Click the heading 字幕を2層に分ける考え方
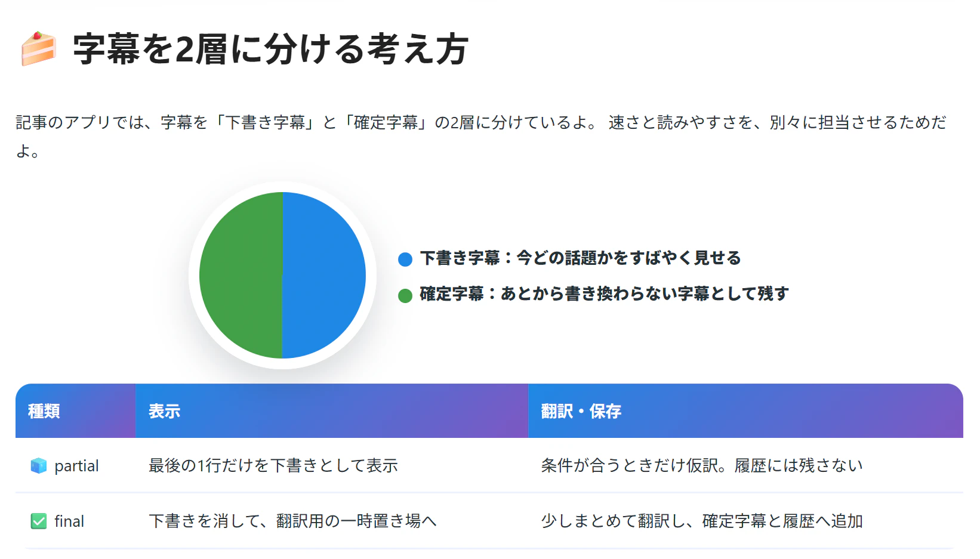 point(270,49)
